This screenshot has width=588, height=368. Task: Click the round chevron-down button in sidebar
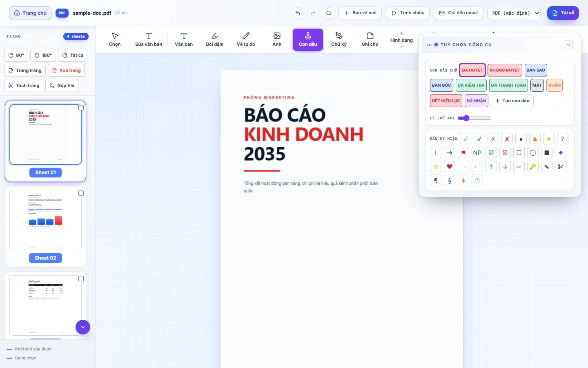(83, 327)
